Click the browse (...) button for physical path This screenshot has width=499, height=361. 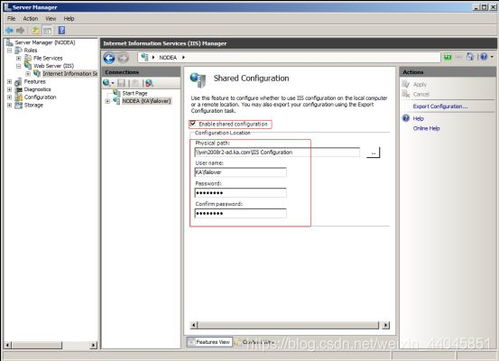(x=373, y=153)
